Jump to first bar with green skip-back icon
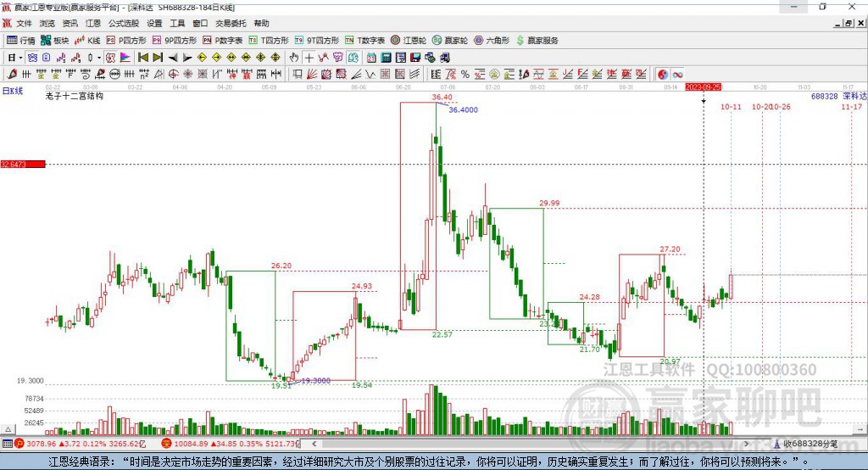868x470 pixels. click(142, 58)
